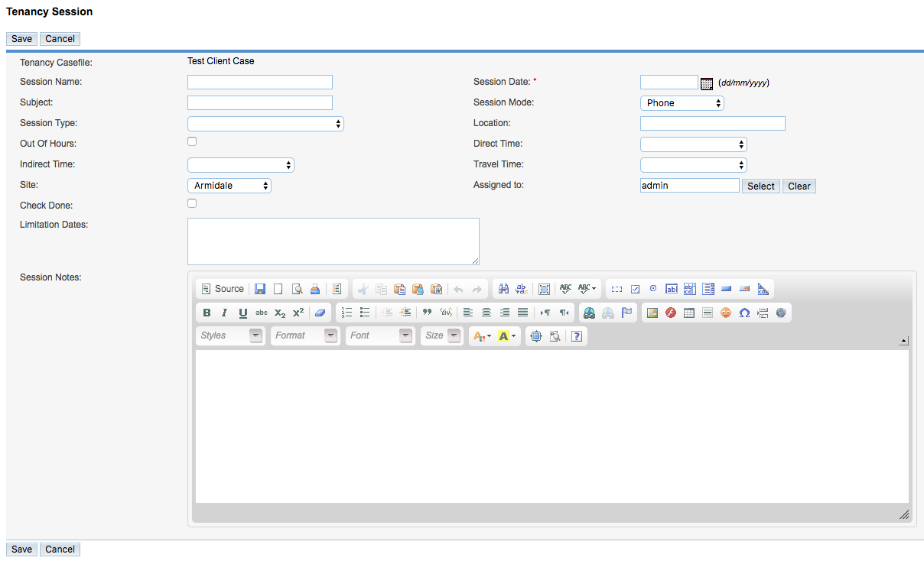Open the Session Type dropdown

(265, 124)
